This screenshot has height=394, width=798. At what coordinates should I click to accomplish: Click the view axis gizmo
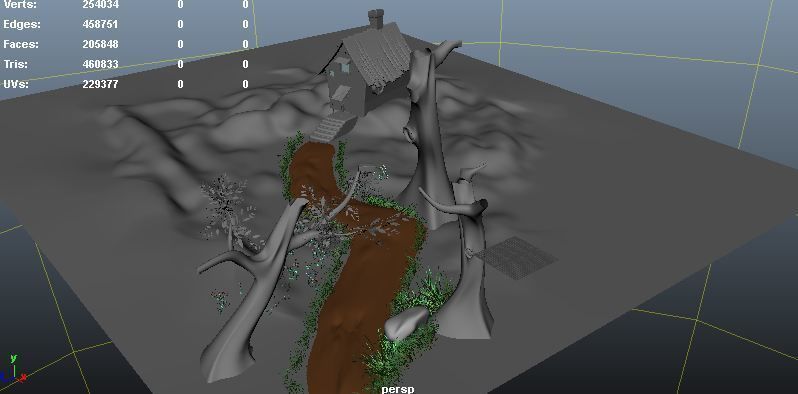point(13,369)
